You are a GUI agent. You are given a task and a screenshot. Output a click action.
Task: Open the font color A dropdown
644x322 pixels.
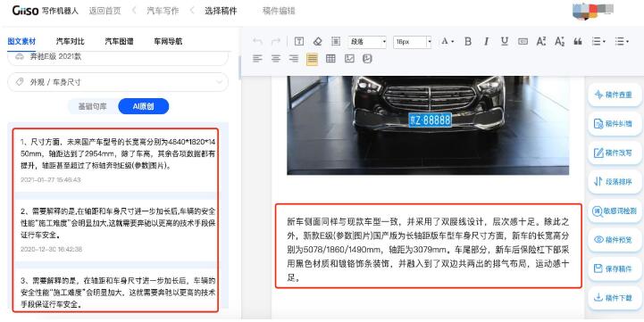[x=447, y=41]
